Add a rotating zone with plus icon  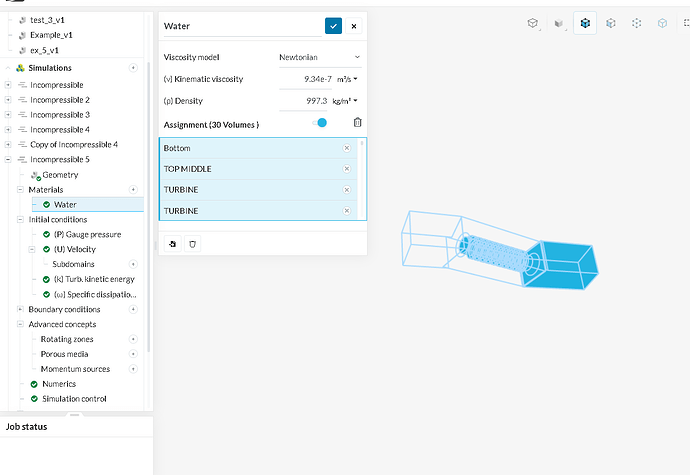133,339
